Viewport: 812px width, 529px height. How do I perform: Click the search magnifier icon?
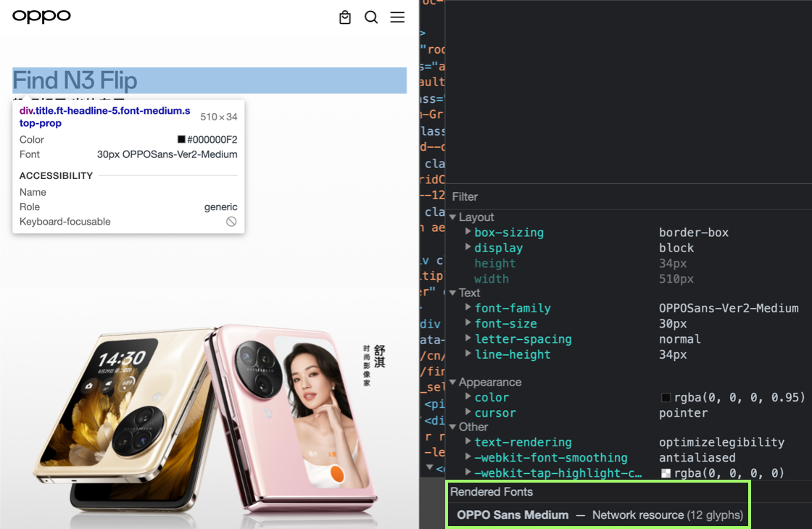coord(370,17)
